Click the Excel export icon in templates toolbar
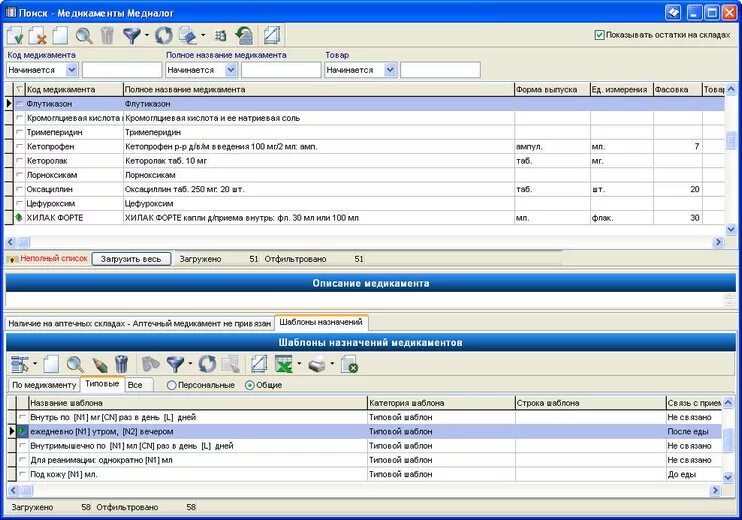 tap(284, 364)
